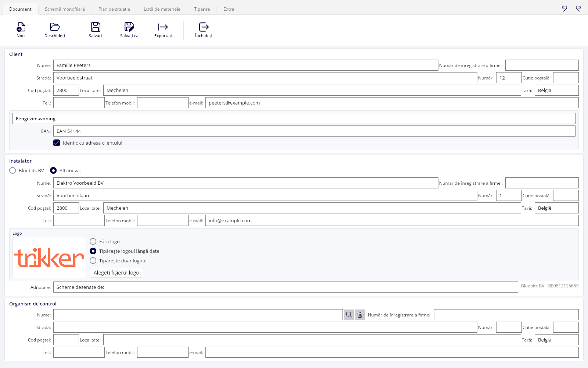Select Bluebits BV installer radio button
This screenshot has height=368, width=588.
tap(12, 170)
